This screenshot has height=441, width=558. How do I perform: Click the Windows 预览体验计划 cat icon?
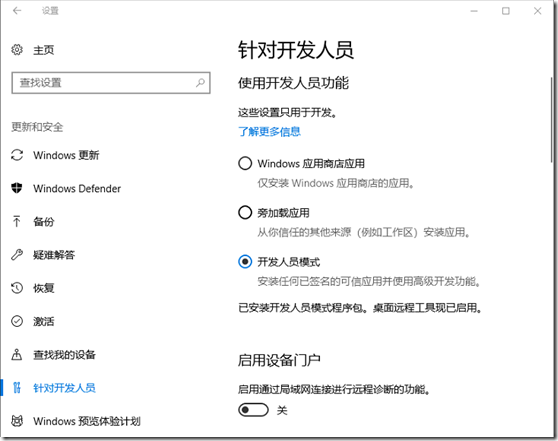coord(17,421)
